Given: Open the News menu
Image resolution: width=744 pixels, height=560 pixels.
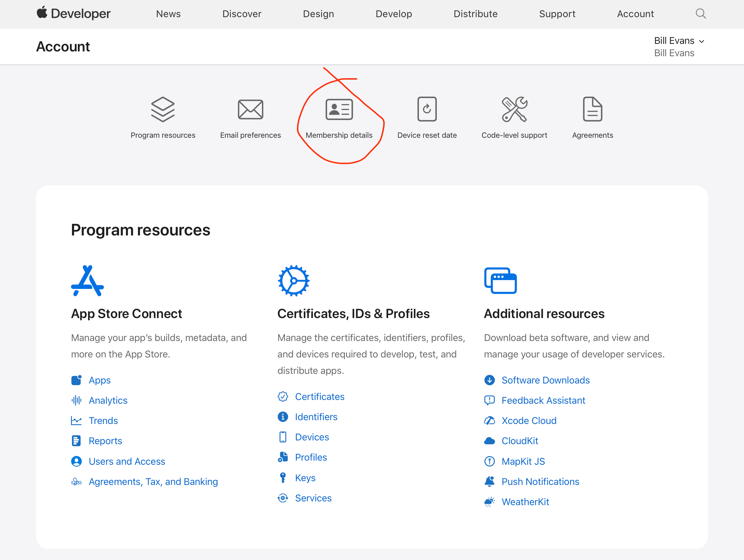Looking at the screenshot, I should (168, 14).
